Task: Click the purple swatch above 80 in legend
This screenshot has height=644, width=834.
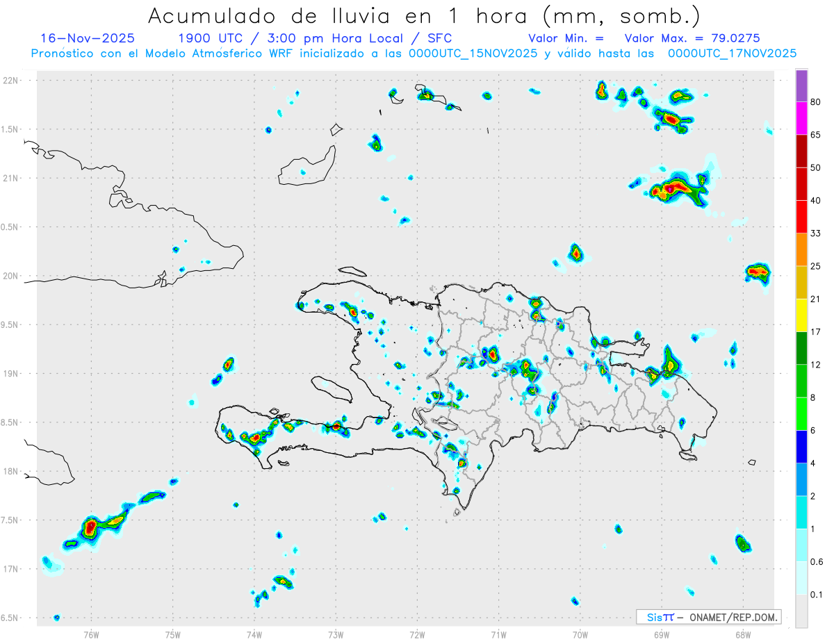Action: 801,86
